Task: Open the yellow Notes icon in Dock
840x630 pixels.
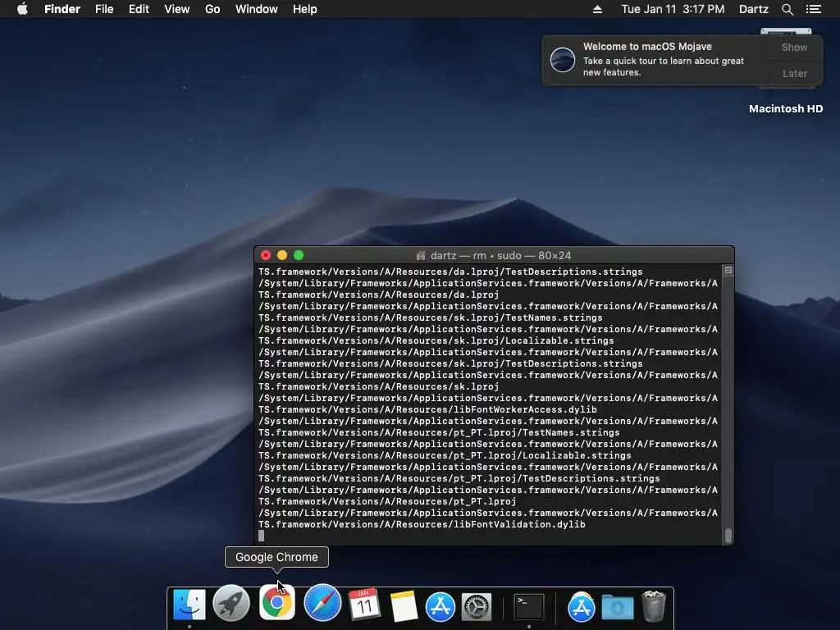Action: pyautogui.click(x=404, y=606)
